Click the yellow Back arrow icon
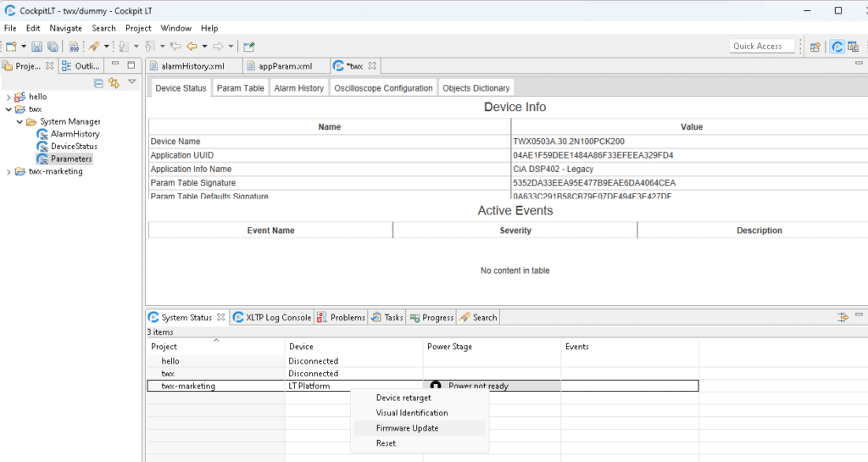The width and height of the screenshot is (868, 462). [192, 47]
